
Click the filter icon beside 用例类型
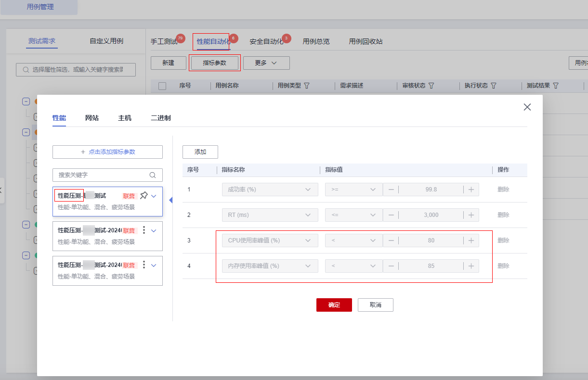pos(307,86)
